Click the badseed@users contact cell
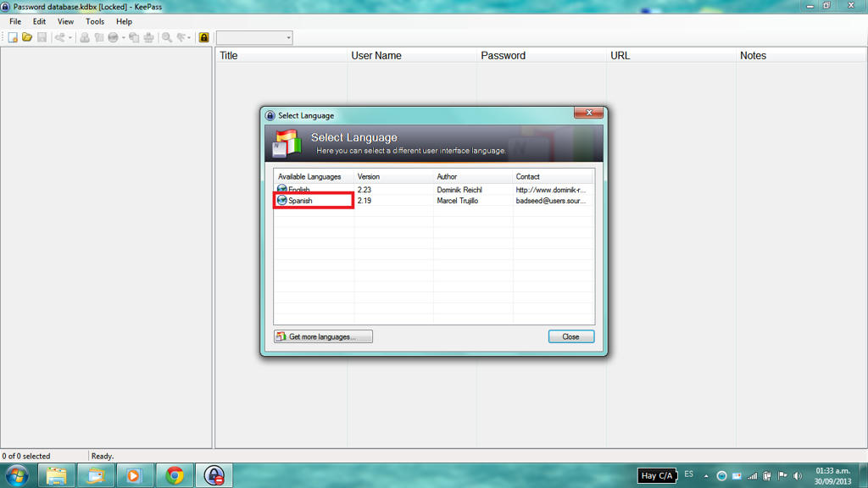 click(x=551, y=201)
